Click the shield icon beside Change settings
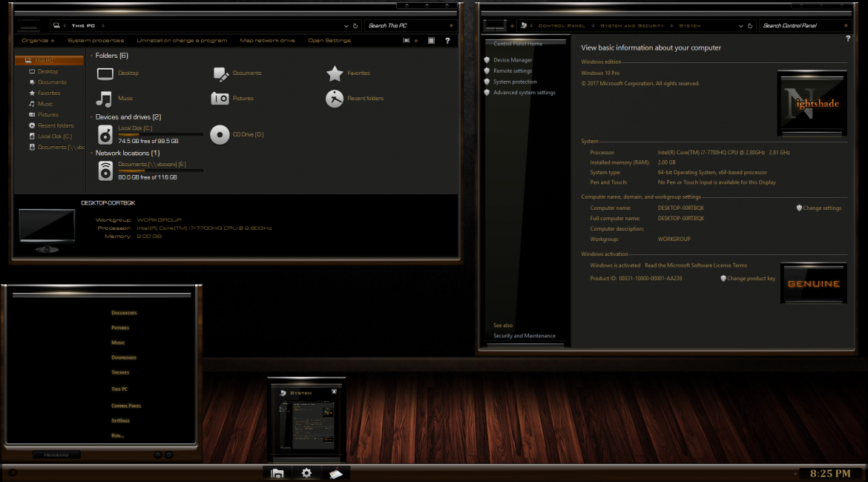 (799, 208)
